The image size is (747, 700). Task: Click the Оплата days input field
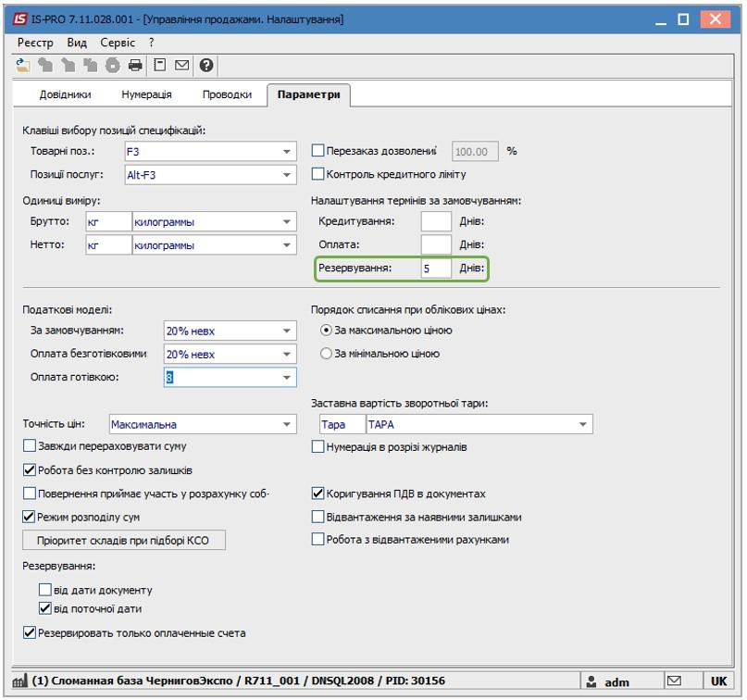(x=436, y=244)
